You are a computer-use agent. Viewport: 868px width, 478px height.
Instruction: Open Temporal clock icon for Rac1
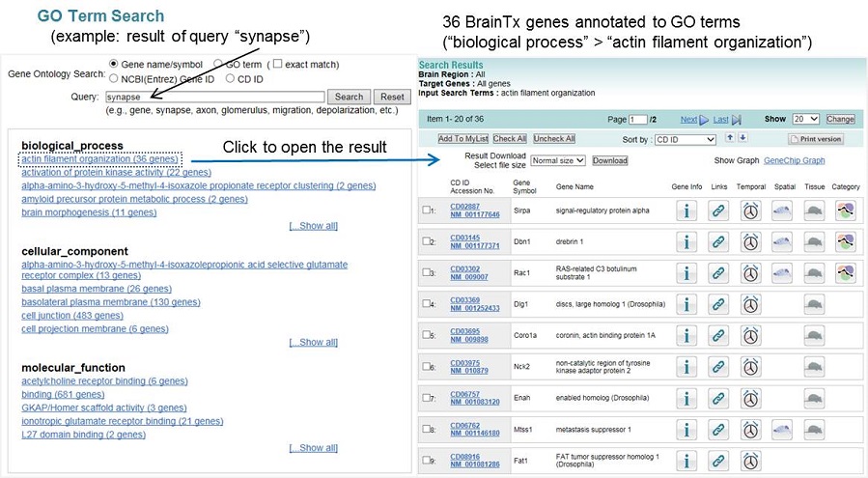(751, 273)
